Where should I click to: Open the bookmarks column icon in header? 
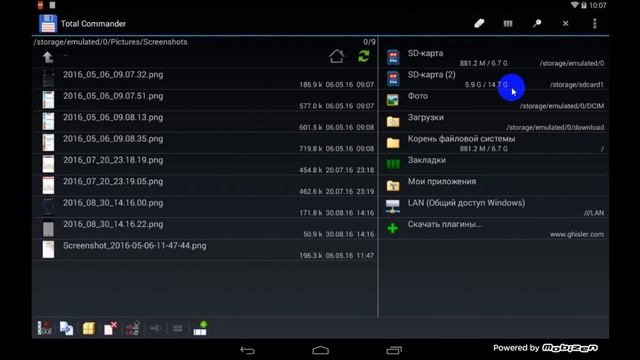point(508,23)
